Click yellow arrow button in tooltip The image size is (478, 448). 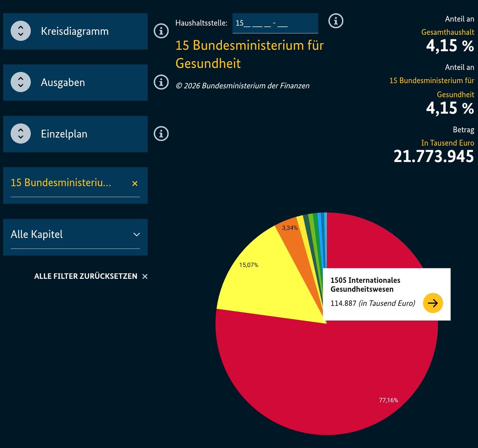tap(433, 303)
